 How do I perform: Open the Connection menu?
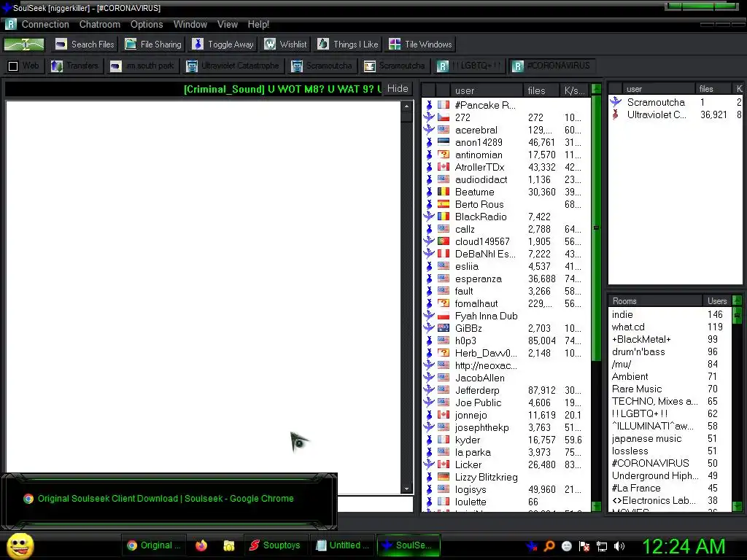click(45, 24)
